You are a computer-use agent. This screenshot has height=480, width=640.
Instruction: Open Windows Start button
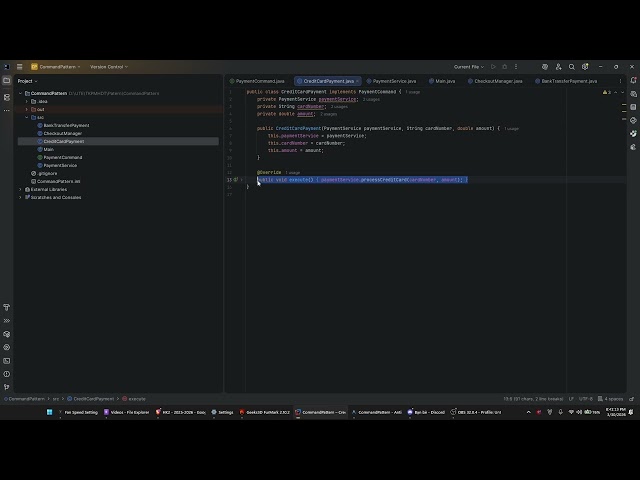(49, 412)
